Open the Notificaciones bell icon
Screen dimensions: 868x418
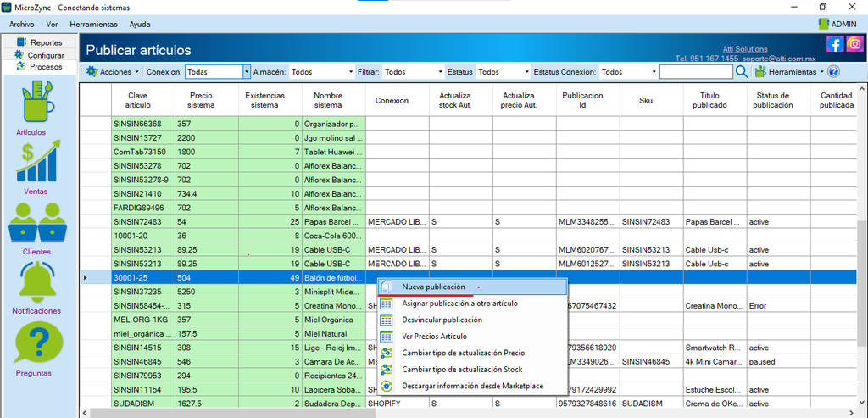pyautogui.click(x=37, y=281)
